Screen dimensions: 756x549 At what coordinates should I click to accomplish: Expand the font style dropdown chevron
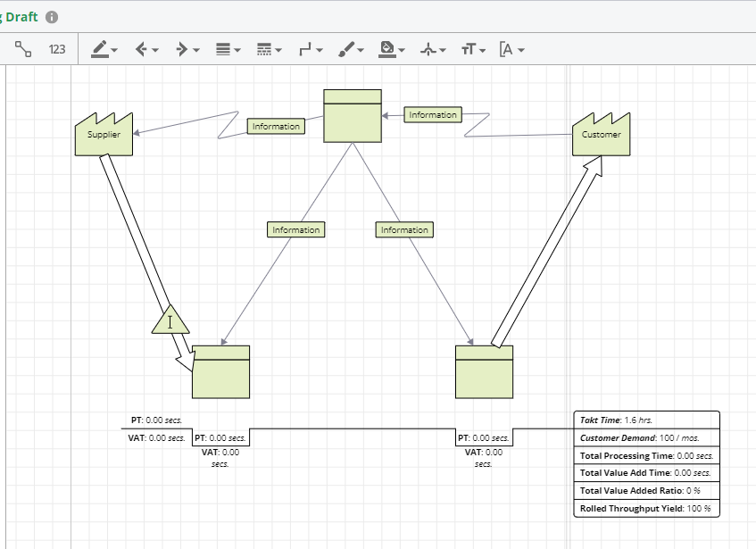click(x=522, y=50)
